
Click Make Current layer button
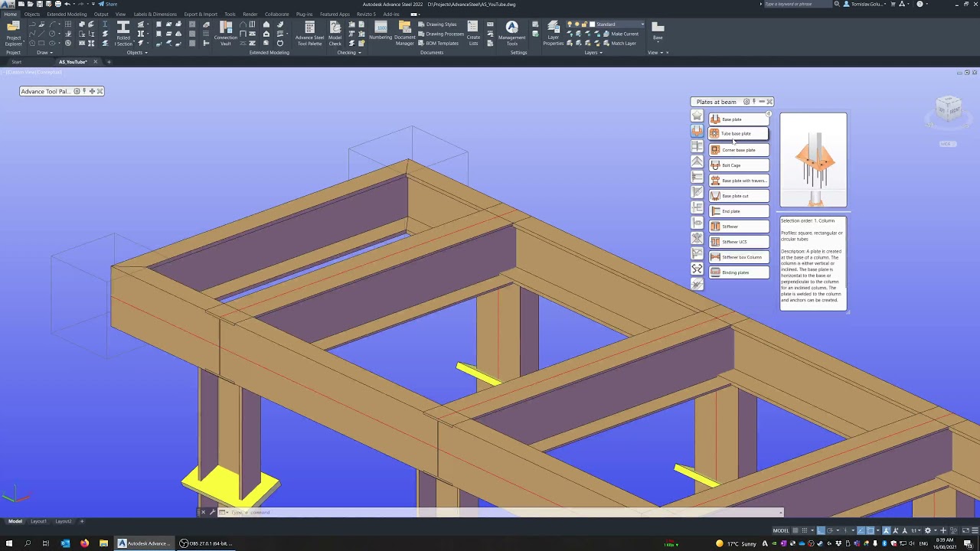pyautogui.click(x=619, y=34)
